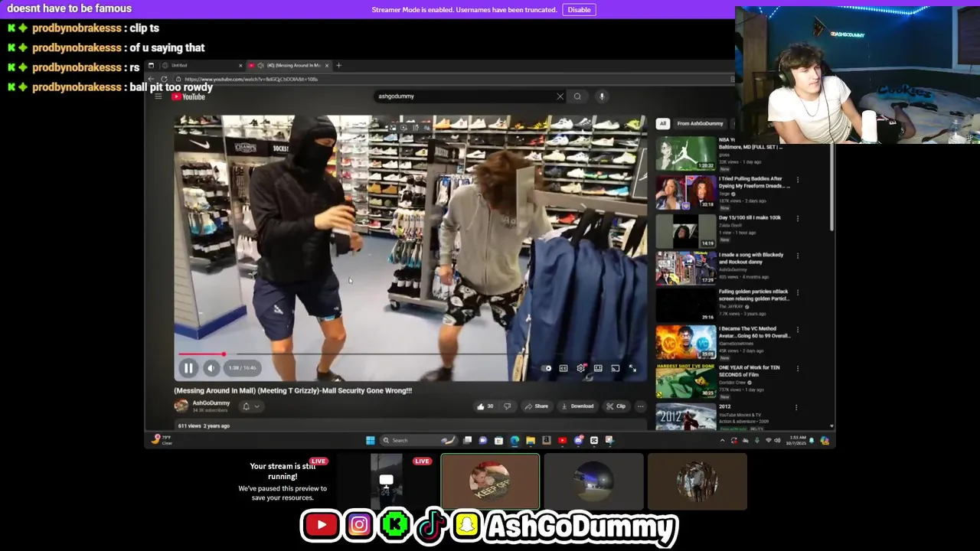Screen dimensions: 980x551
Task: Click the browser back arrow
Action: click(x=151, y=80)
